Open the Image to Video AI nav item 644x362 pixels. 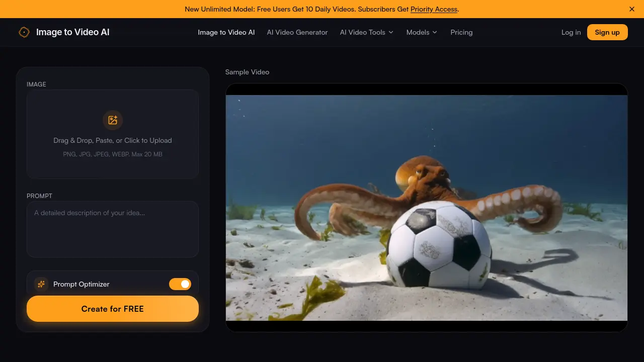[226, 32]
